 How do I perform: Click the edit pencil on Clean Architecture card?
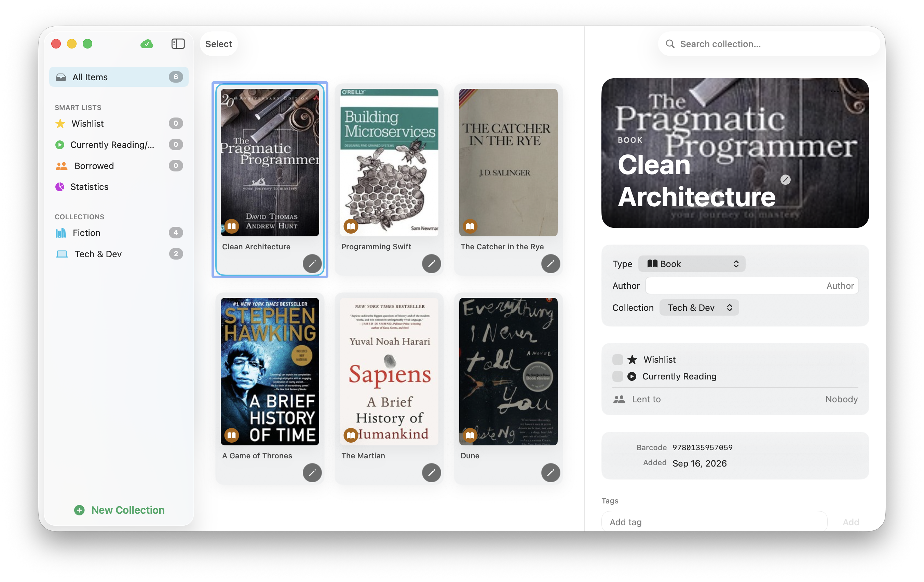[312, 264]
